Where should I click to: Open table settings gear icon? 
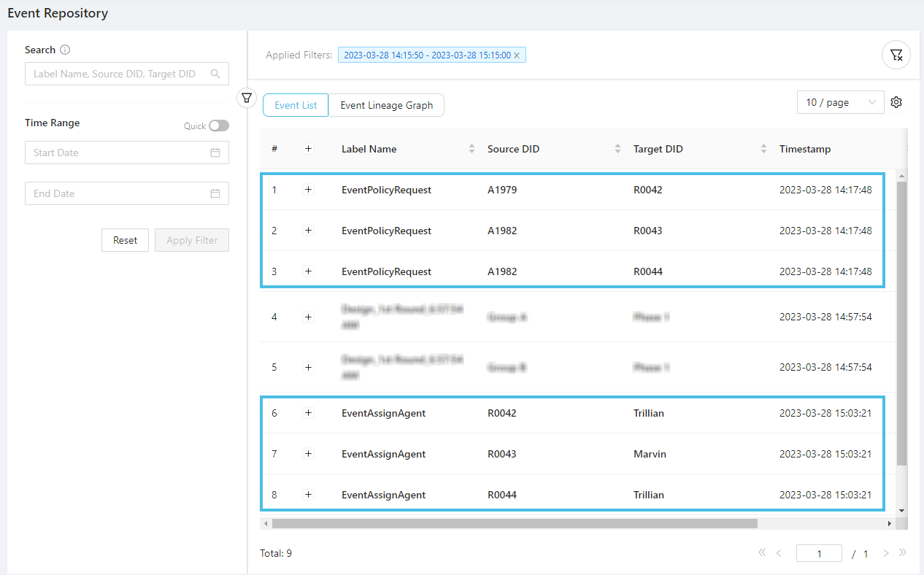tap(896, 103)
